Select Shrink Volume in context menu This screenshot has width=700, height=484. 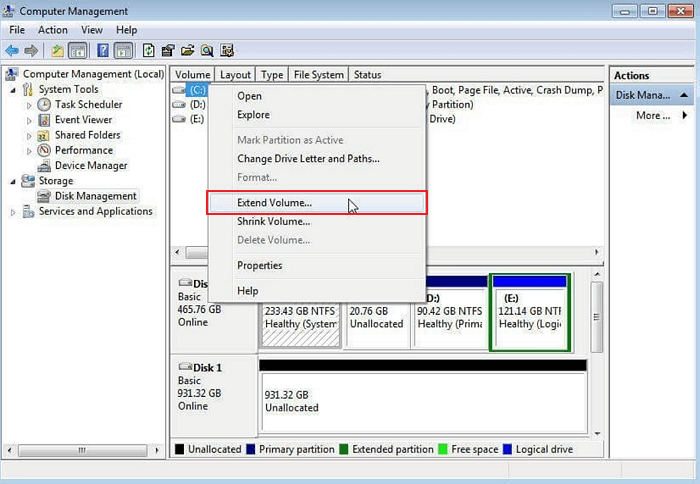(273, 222)
